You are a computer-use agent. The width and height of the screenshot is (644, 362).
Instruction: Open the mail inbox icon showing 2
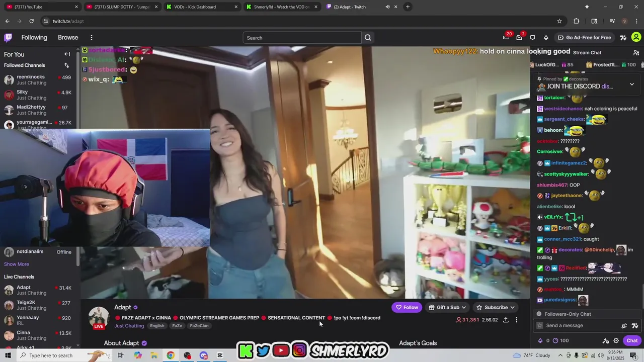(519, 38)
